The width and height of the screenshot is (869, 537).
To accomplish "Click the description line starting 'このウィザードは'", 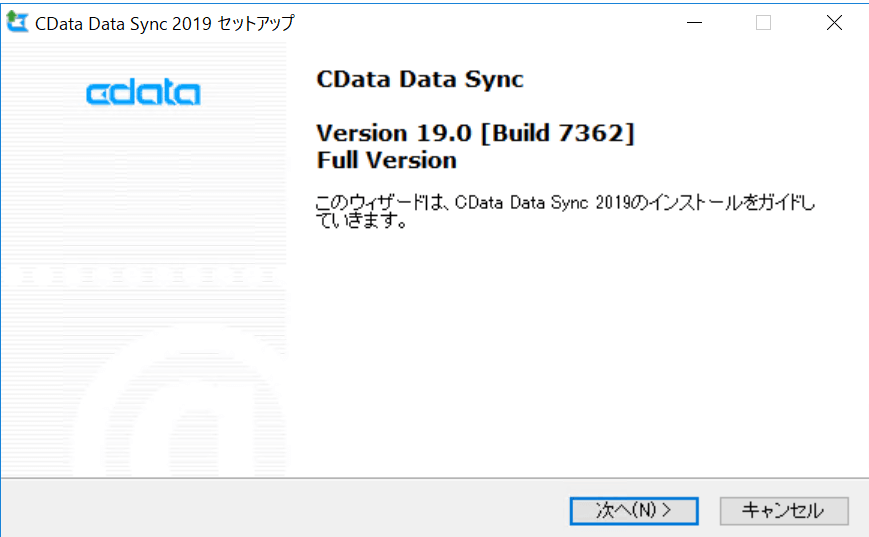I will (x=565, y=204).
